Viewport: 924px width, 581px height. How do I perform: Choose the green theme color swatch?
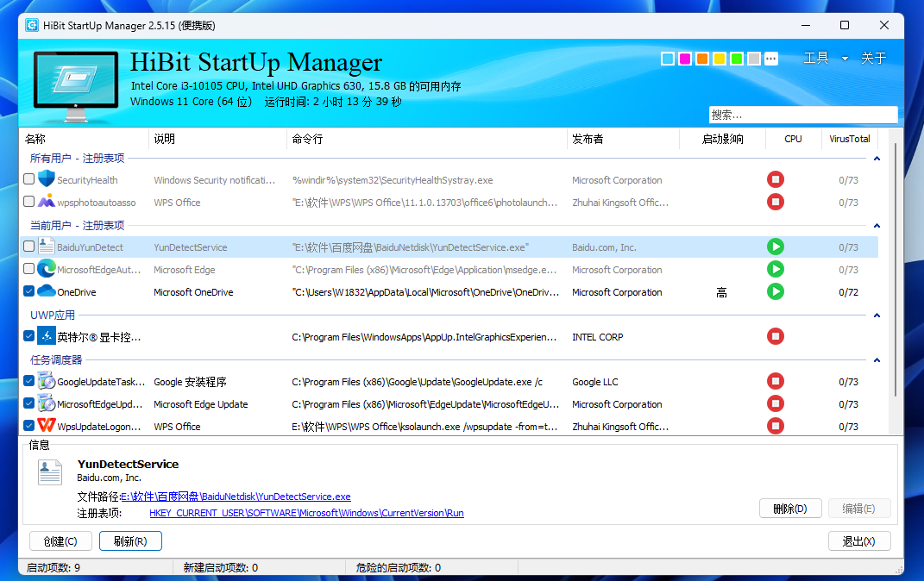(x=737, y=59)
